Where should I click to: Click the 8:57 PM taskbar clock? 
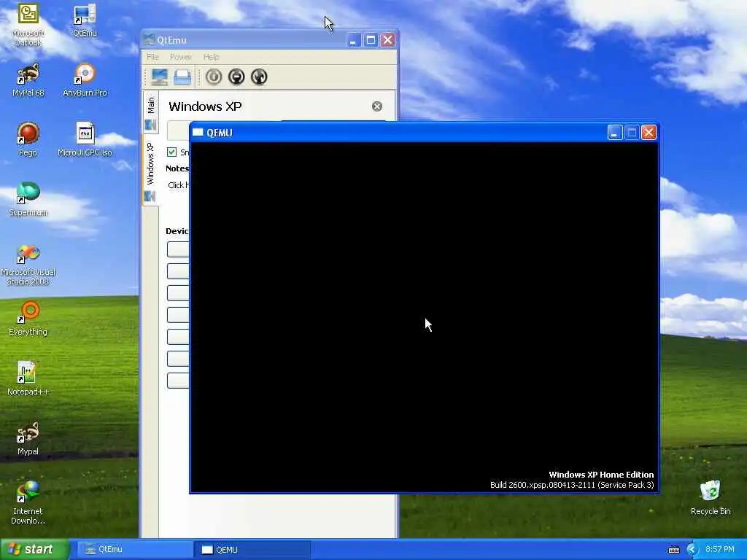[720, 550]
